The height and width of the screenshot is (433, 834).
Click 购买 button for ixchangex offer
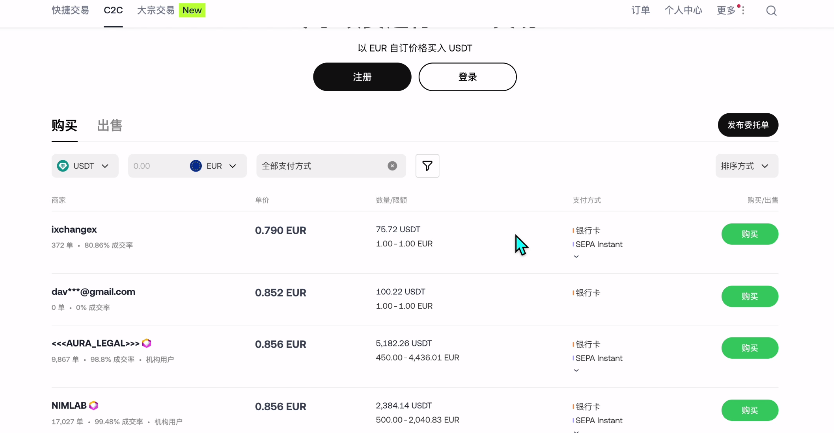(x=749, y=234)
